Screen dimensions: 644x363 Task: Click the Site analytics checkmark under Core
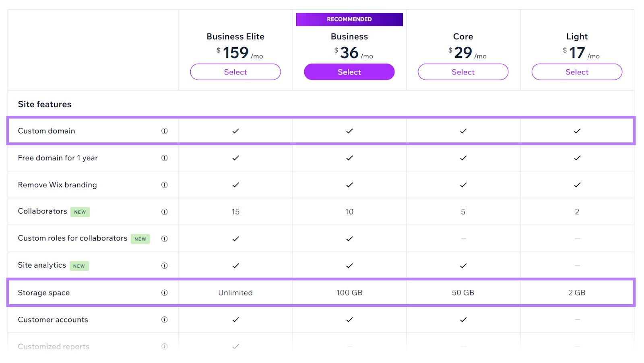click(x=463, y=265)
